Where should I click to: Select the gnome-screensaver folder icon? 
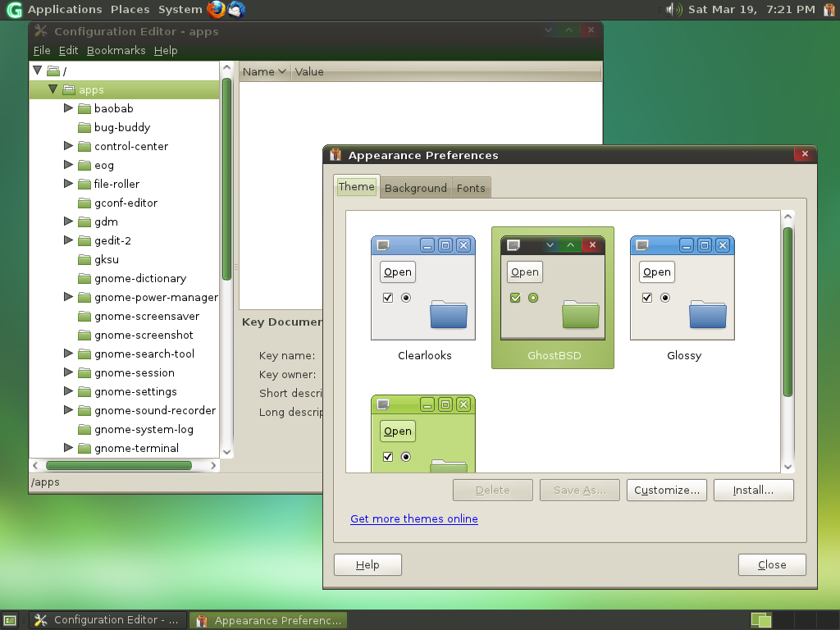[84, 317]
